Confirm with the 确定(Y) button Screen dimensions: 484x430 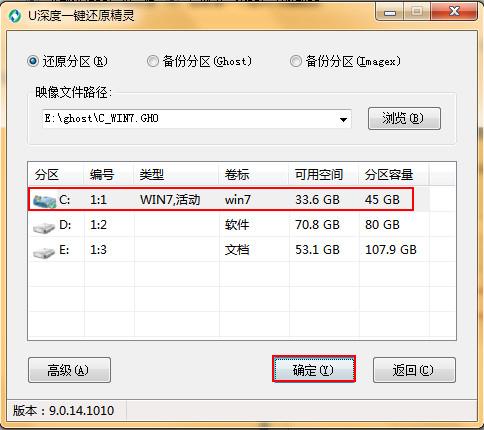point(313,370)
